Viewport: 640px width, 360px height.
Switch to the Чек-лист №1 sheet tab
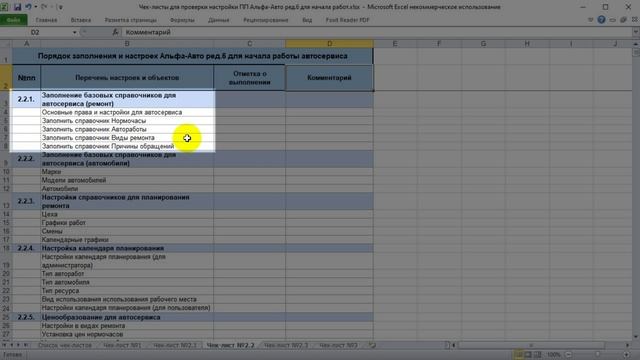(122, 345)
